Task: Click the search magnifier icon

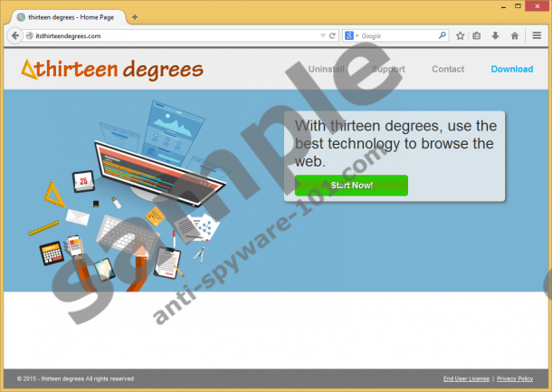Action: point(443,36)
